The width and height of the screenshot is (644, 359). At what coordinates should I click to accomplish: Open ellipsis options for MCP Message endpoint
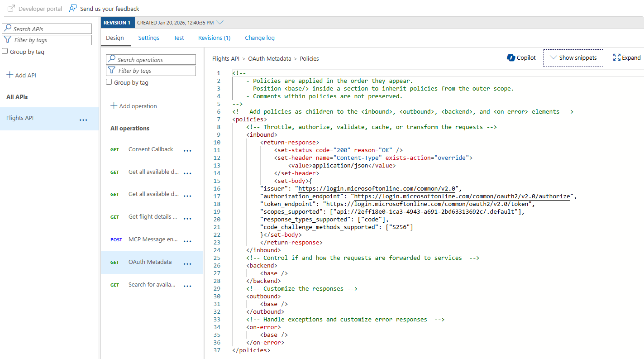point(187,241)
